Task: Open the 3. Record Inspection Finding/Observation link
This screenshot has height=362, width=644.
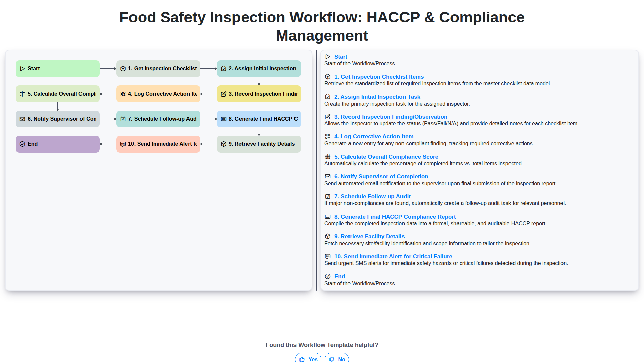Action: pos(391,117)
